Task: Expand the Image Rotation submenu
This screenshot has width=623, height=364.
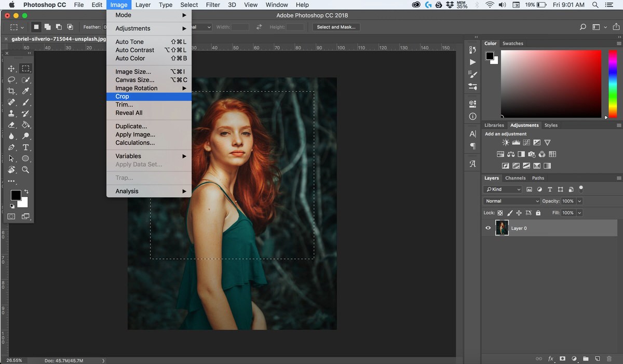Action: pos(149,88)
